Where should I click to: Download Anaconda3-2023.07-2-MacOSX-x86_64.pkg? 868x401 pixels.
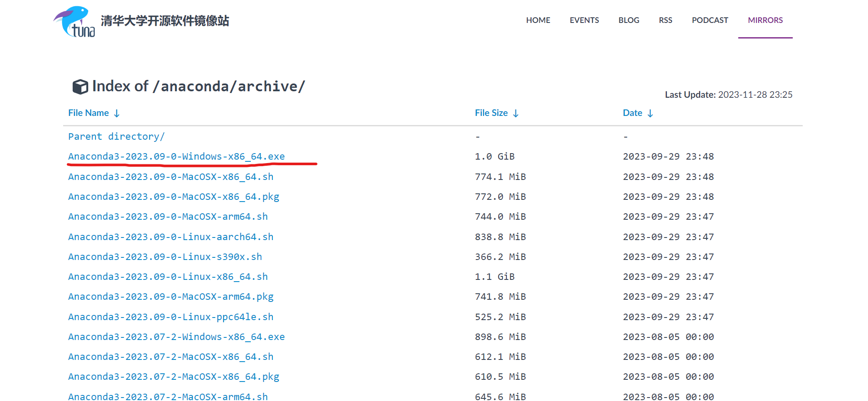point(174,377)
